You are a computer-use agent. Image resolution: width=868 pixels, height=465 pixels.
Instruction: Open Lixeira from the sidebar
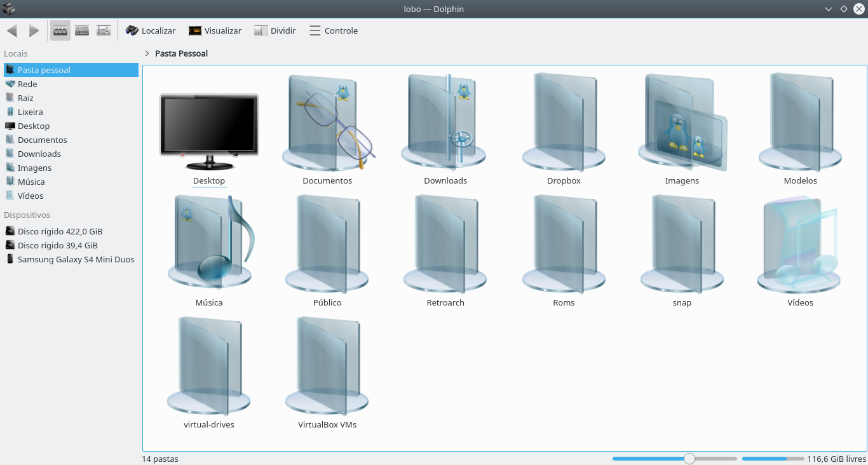(x=29, y=112)
